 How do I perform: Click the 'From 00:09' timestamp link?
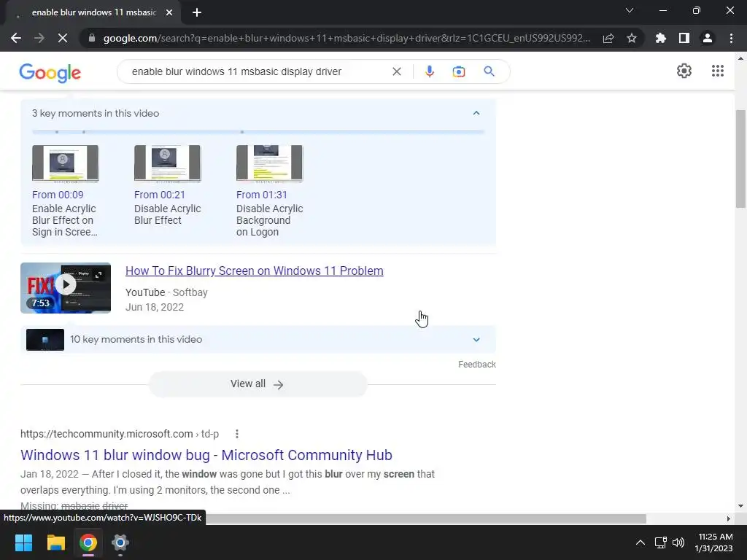click(x=58, y=195)
